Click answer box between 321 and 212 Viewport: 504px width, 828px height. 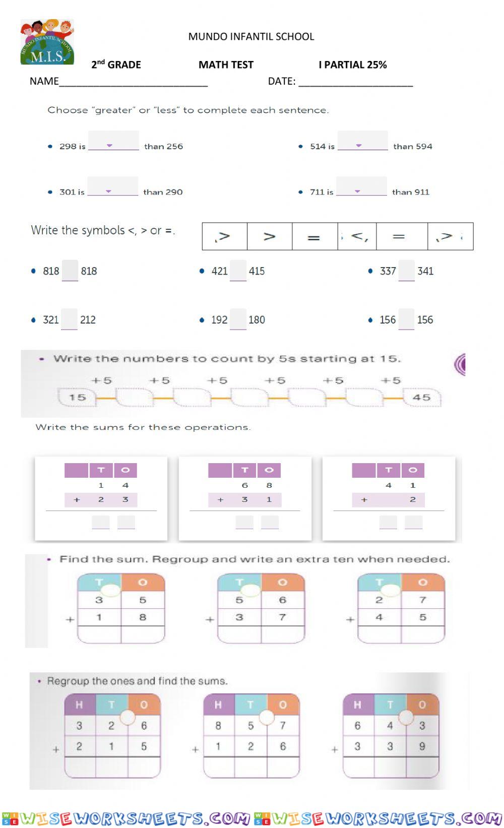69,319
